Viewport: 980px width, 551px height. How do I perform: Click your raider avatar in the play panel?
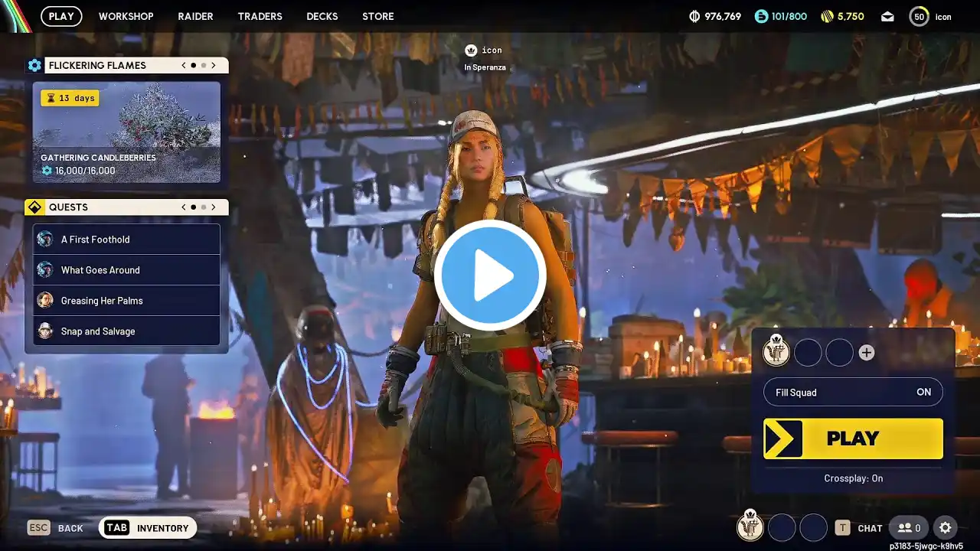pos(776,351)
